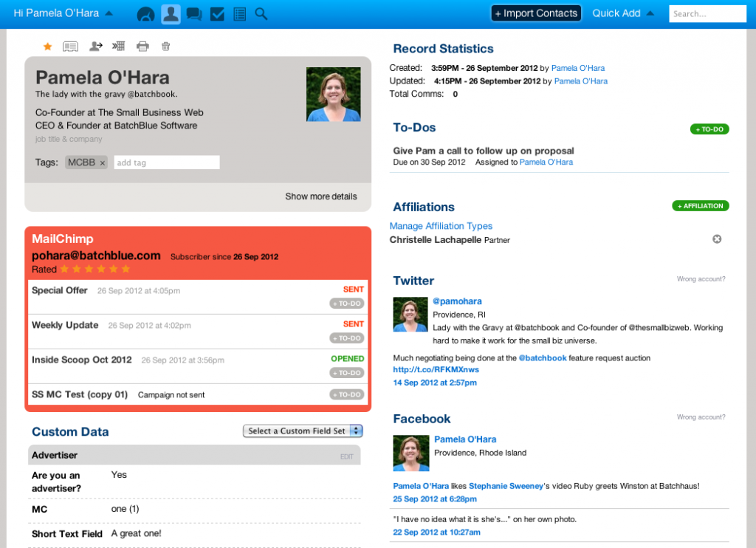Open the Communications chat bubbles icon
This screenshot has width=756, height=548.
point(194,14)
